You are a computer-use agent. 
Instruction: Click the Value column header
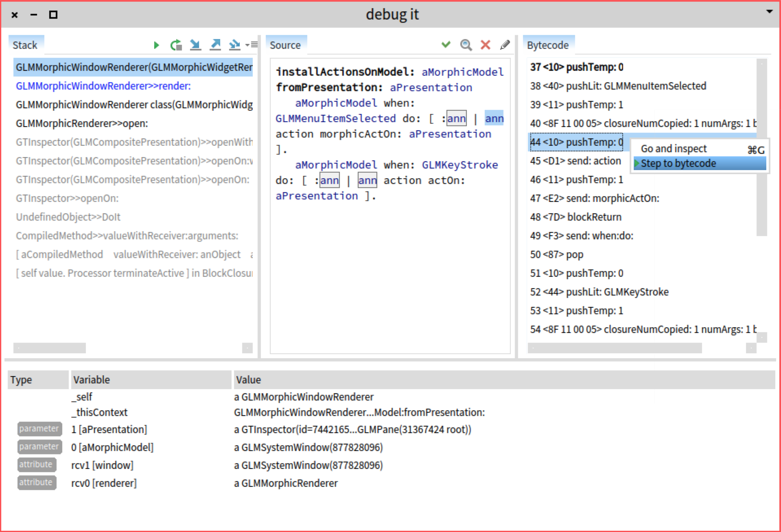[249, 380]
